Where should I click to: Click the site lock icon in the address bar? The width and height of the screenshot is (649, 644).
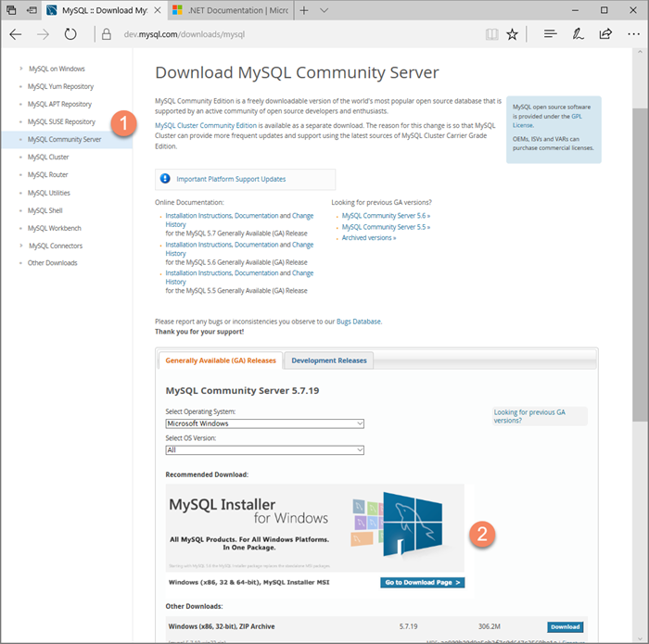coord(107,34)
